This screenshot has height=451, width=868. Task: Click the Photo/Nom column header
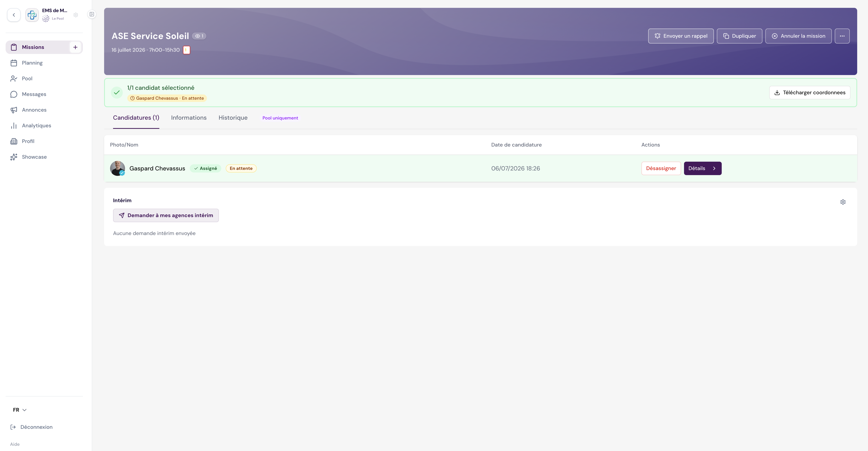tap(124, 145)
